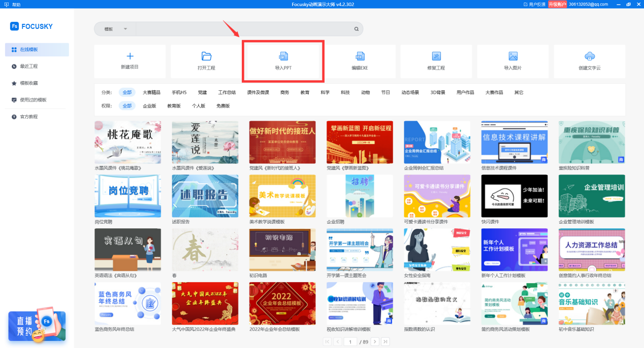Open the folder icon for 打开工程
This screenshot has height=348, width=644.
[x=206, y=56]
